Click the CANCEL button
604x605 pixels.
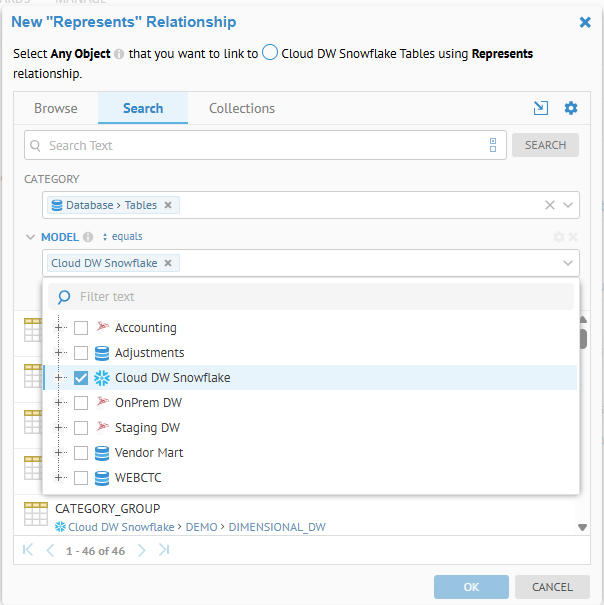click(x=552, y=587)
